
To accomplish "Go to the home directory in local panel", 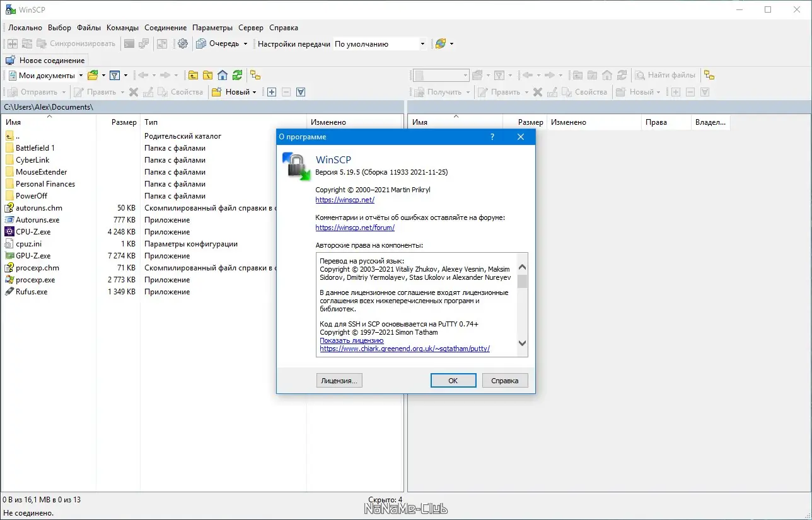I will tap(222, 75).
